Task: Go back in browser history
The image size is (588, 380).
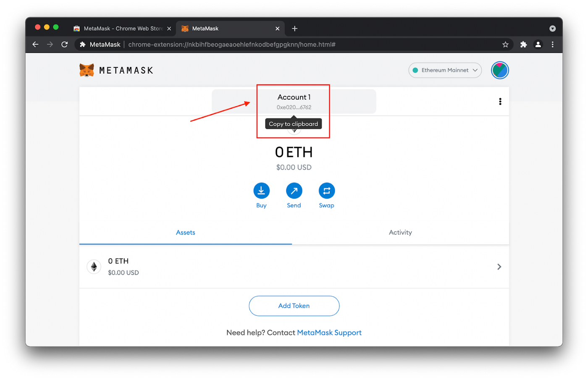Action: point(35,45)
